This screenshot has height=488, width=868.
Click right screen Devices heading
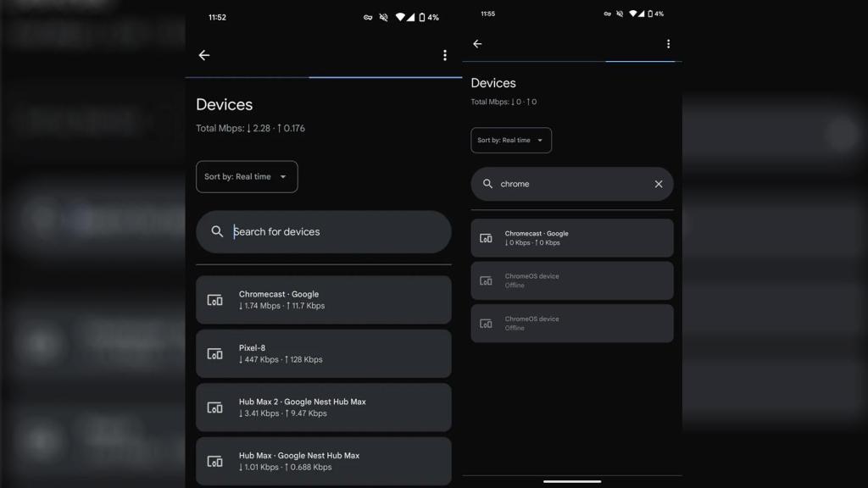point(493,83)
